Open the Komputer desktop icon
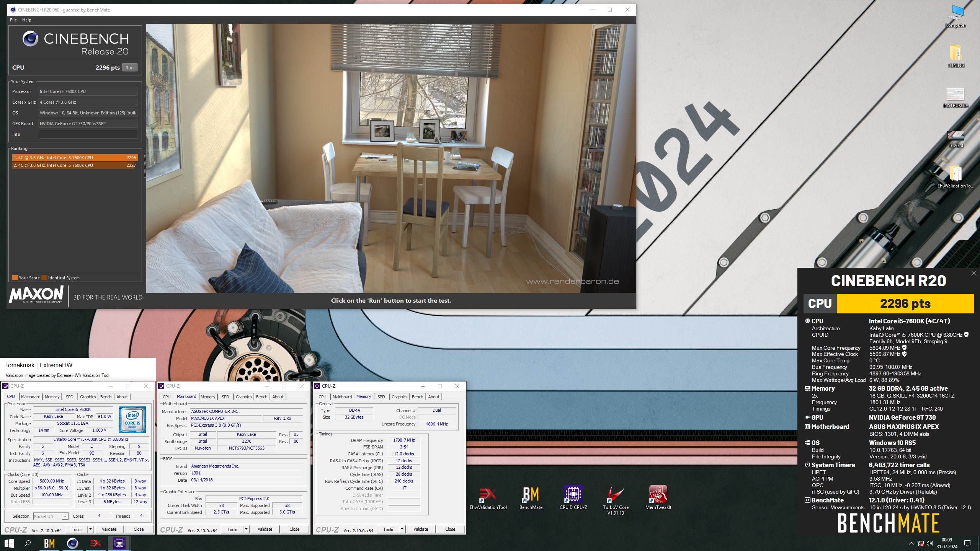Image resolution: width=980 pixels, height=551 pixels. 955,16
